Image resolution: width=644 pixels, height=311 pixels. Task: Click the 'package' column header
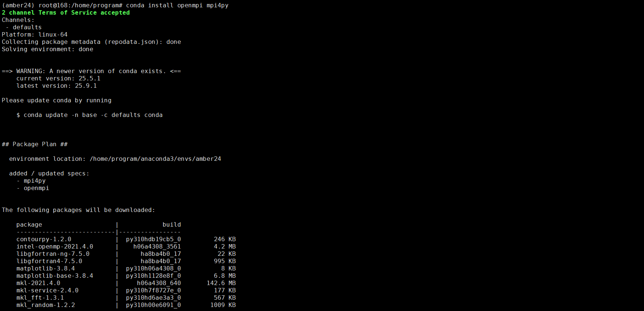click(29, 225)
